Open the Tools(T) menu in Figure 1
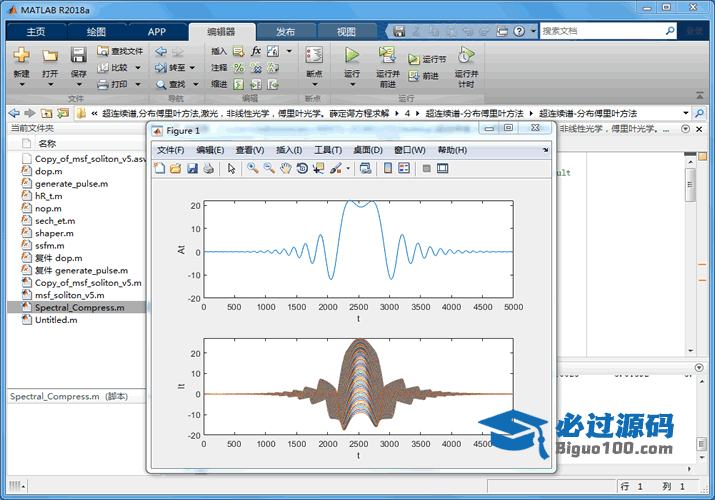The width and height of the screenshot is (715, 500). point(328,150)
